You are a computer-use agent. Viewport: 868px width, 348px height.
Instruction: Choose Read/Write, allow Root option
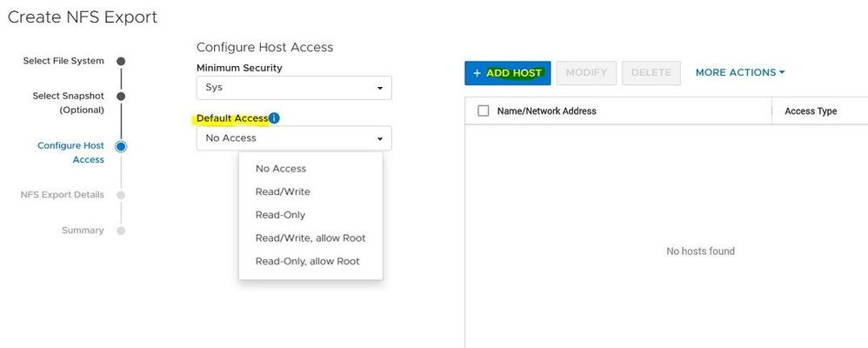310,238
